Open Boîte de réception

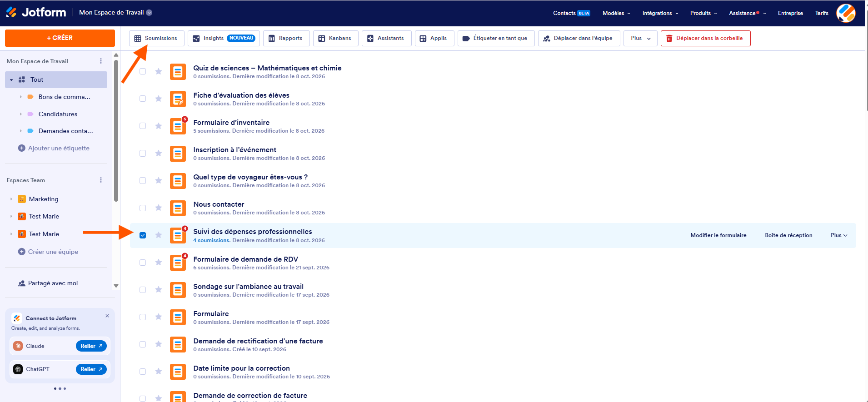[x=788, y=235]
